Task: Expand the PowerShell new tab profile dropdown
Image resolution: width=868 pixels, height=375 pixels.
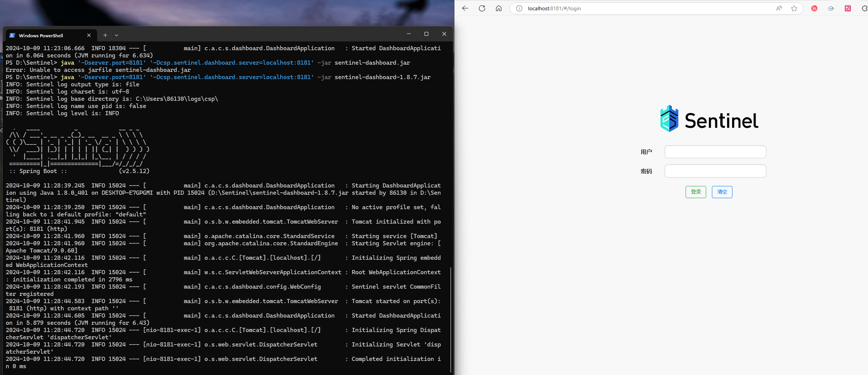Action: [x=116, y=35]
